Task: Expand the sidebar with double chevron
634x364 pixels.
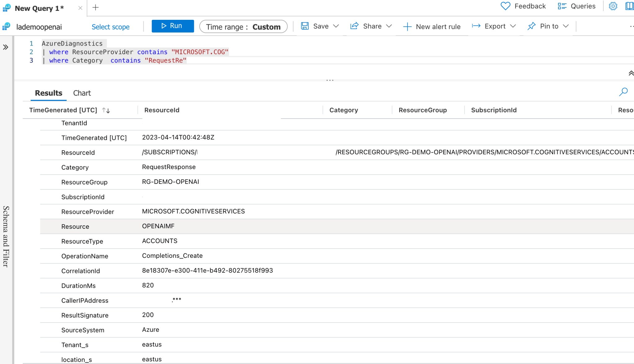Action: 6,47
